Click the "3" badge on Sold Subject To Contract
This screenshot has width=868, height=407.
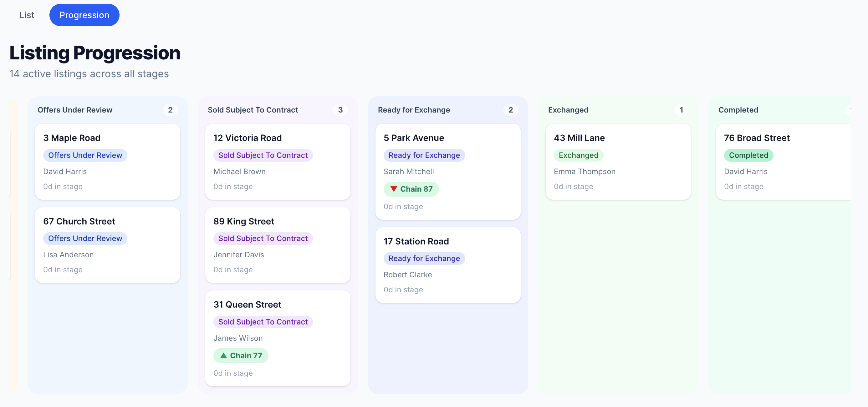(341, 110)
